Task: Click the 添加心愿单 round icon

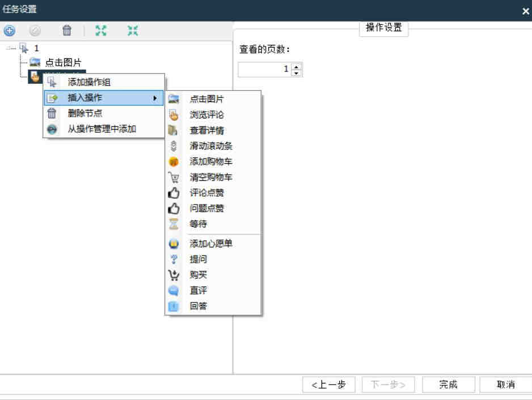Action: 174,244
